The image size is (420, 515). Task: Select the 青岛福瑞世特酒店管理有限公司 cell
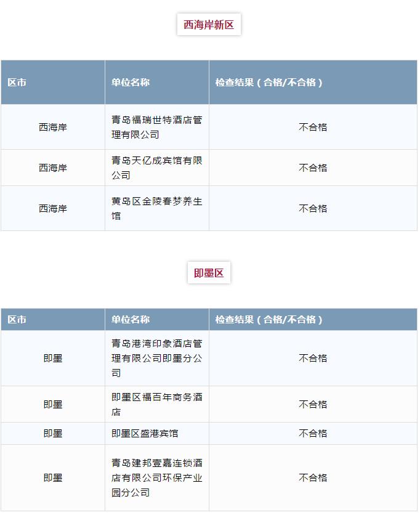click(156, 127)
